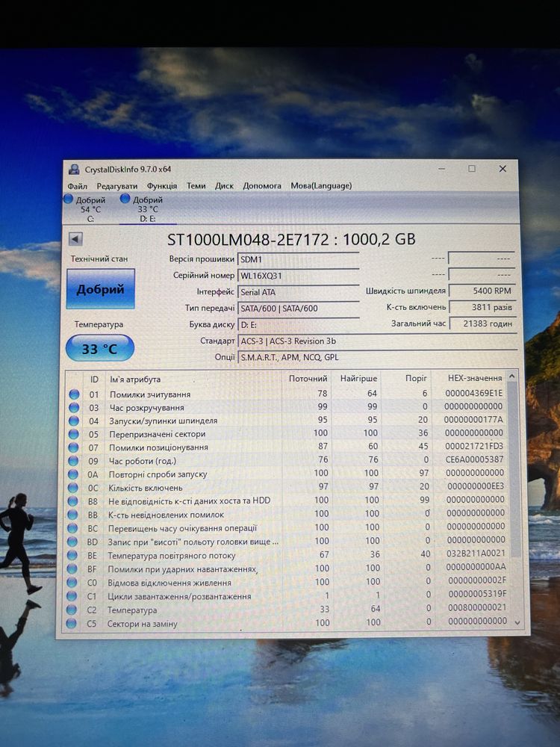560x747 pixels.
Task: Select the Сектори на заміну row
Action: click(x=288, y=622)
